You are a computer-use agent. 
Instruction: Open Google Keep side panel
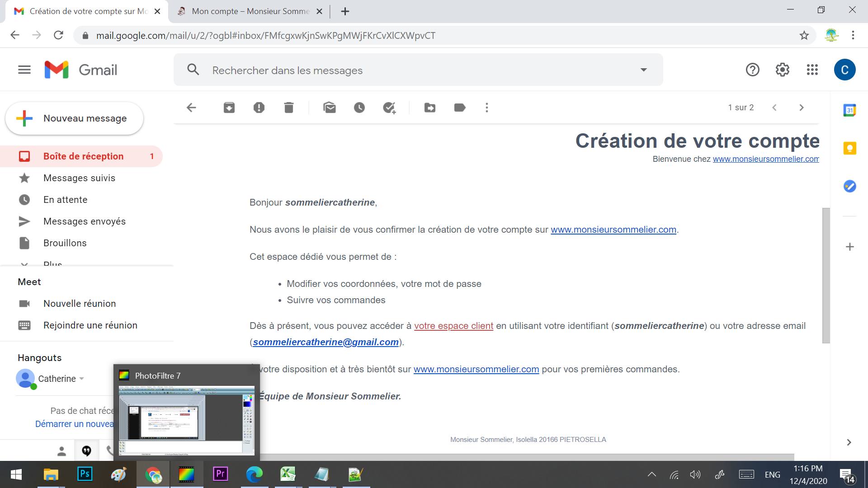coord(850,148)
